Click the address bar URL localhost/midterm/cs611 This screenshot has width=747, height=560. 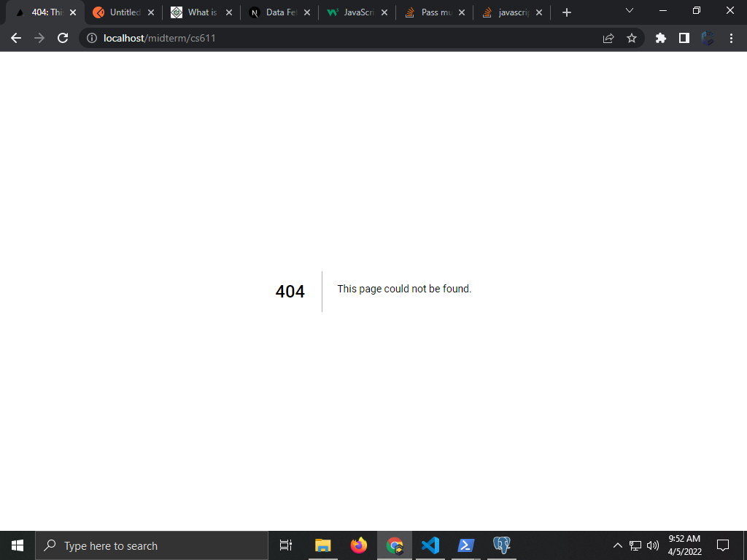[x=160, y=38]
